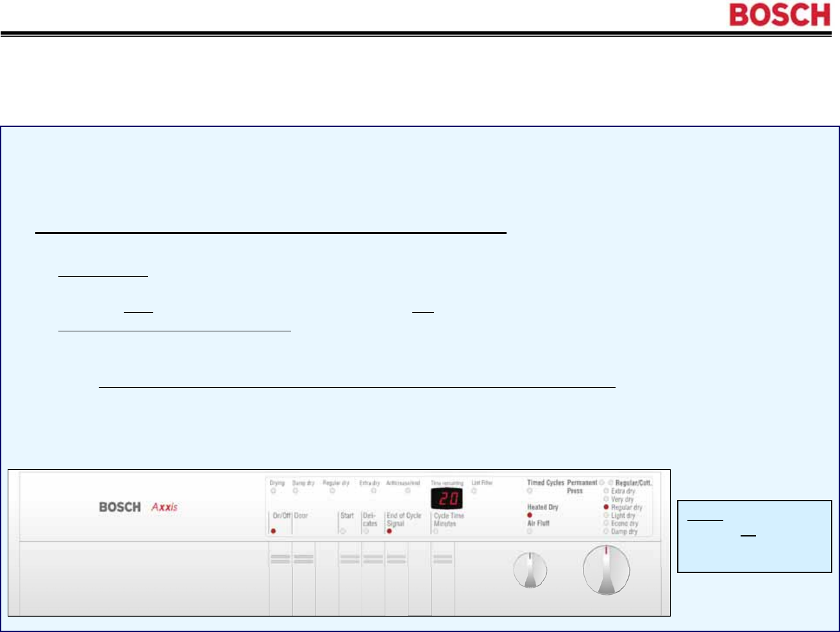Click the red Heated Dry indicator light
This screenshot has height=632, width=840.
[530, 515]
